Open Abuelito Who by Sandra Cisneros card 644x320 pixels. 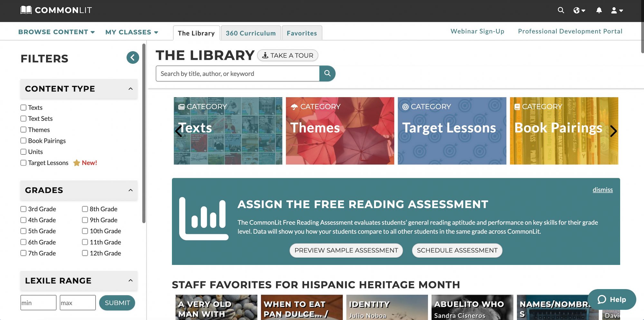click(x=472, y=307)
